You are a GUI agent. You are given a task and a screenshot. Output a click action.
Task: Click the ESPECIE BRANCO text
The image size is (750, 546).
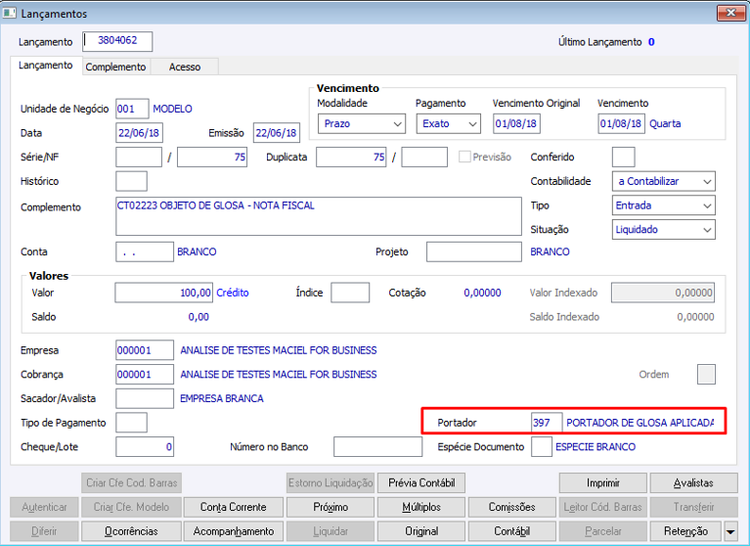596,447
